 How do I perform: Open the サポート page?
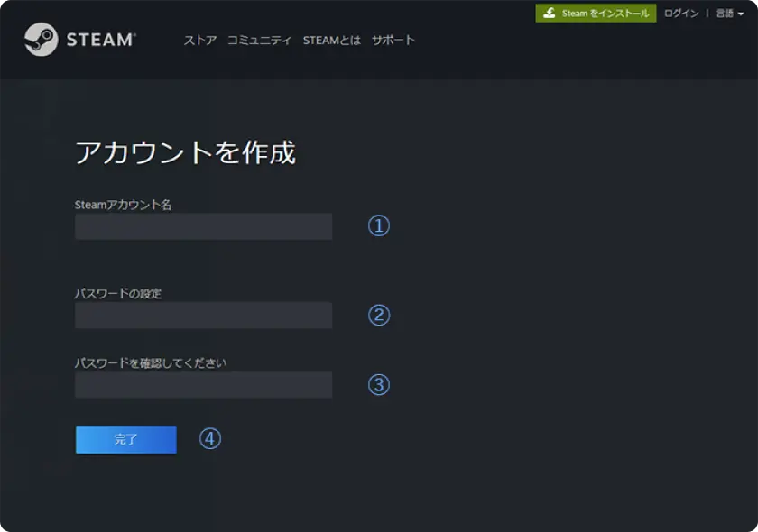[x=393, y=40]
